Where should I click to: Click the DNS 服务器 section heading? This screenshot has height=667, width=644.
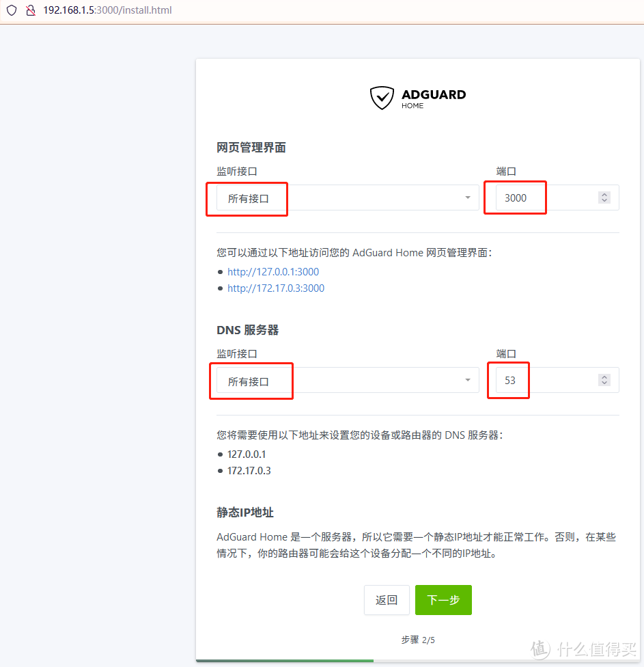pyautogui.click(x=248, y=330)
